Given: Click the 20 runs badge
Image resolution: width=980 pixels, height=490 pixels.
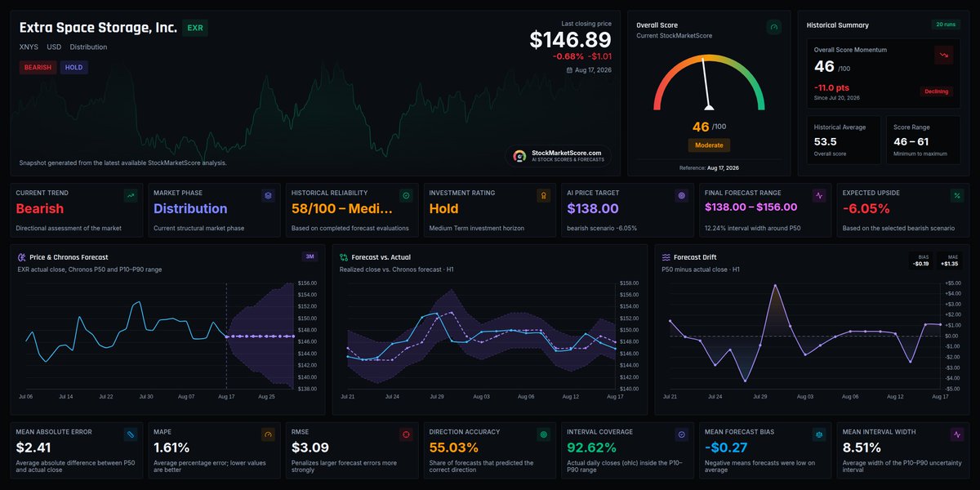Looking at the screenshot, I should click(945, 24).
